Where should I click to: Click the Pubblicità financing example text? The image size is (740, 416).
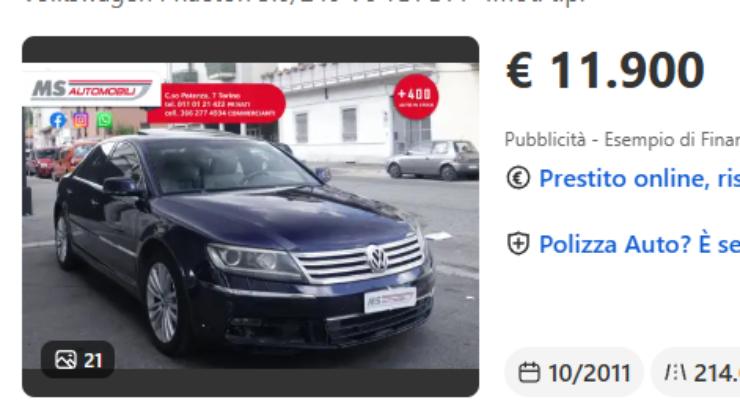point(622,140)
